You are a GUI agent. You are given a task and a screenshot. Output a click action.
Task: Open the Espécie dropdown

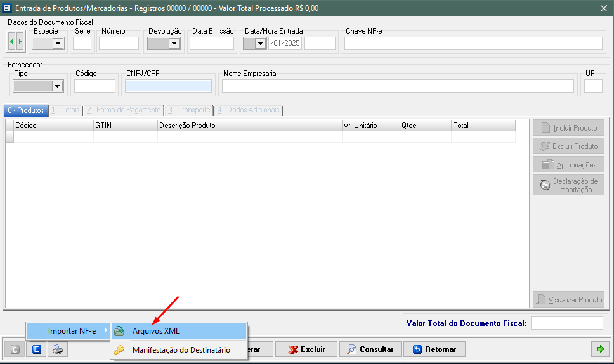58,44
